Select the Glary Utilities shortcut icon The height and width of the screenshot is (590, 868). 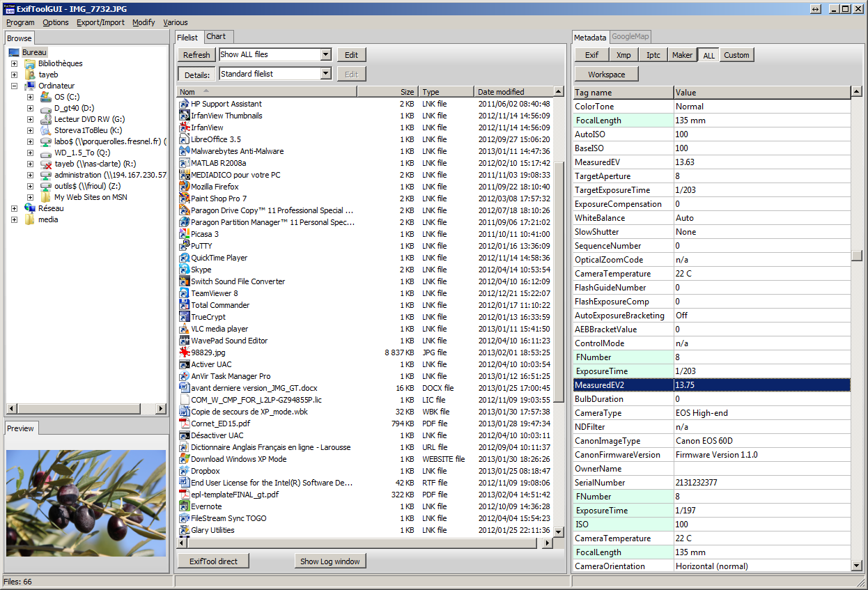[185, 530]
